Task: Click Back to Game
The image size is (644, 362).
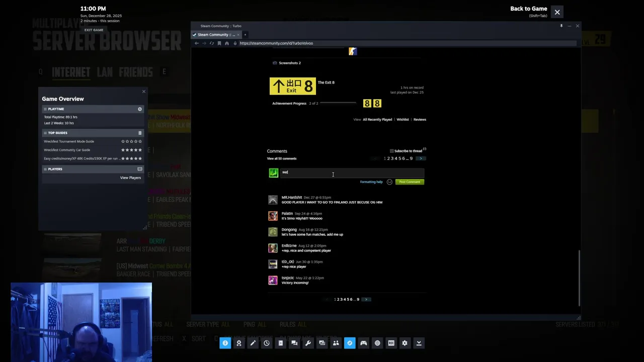Action: pos(528,9)
